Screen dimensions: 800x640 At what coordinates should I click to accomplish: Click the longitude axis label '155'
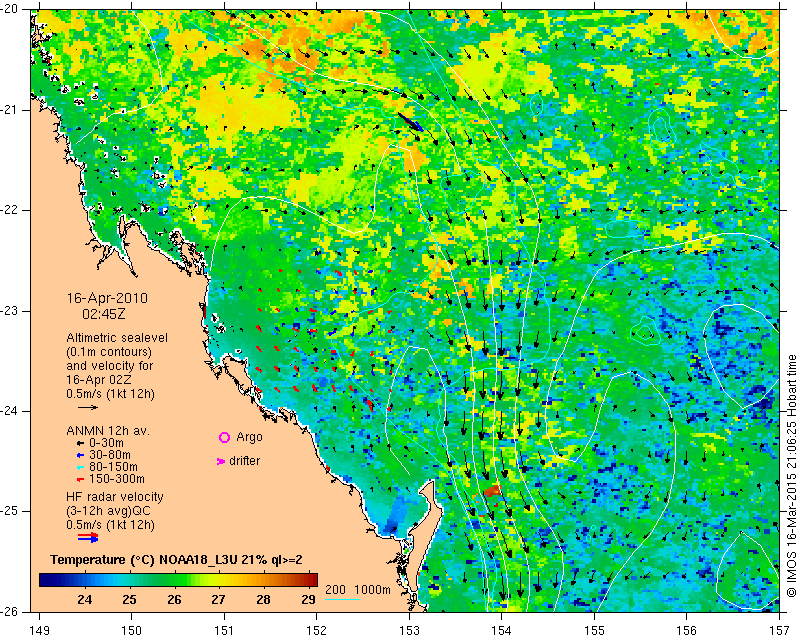tap(594, 631)
